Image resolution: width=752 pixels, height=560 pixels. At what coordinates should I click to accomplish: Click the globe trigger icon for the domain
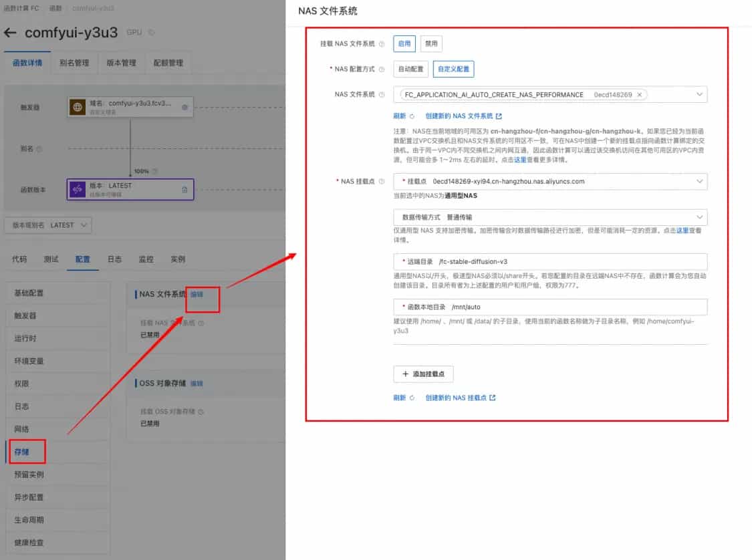(78, 107)
